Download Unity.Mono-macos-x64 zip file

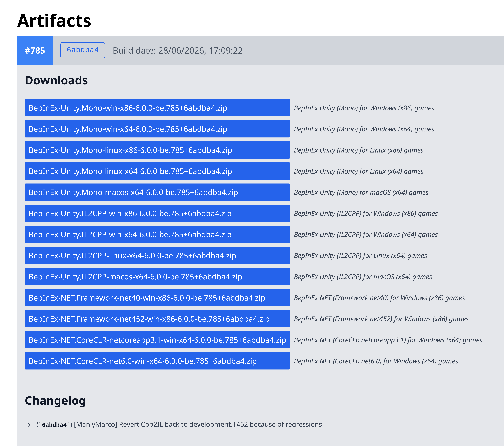(157, 192)
